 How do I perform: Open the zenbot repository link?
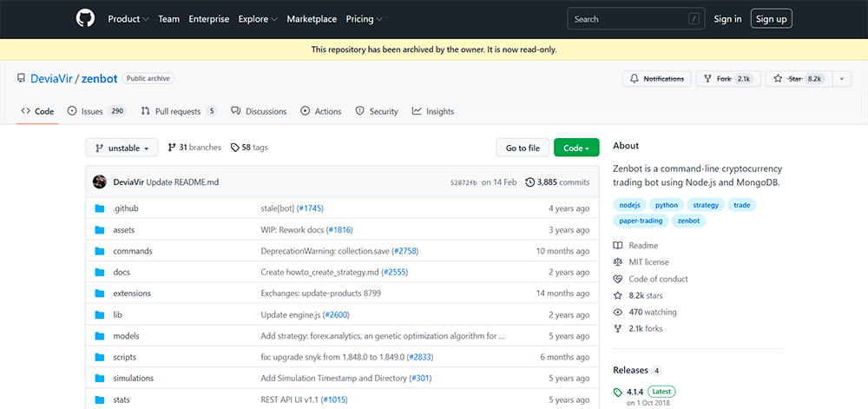[x=100, y=79]
